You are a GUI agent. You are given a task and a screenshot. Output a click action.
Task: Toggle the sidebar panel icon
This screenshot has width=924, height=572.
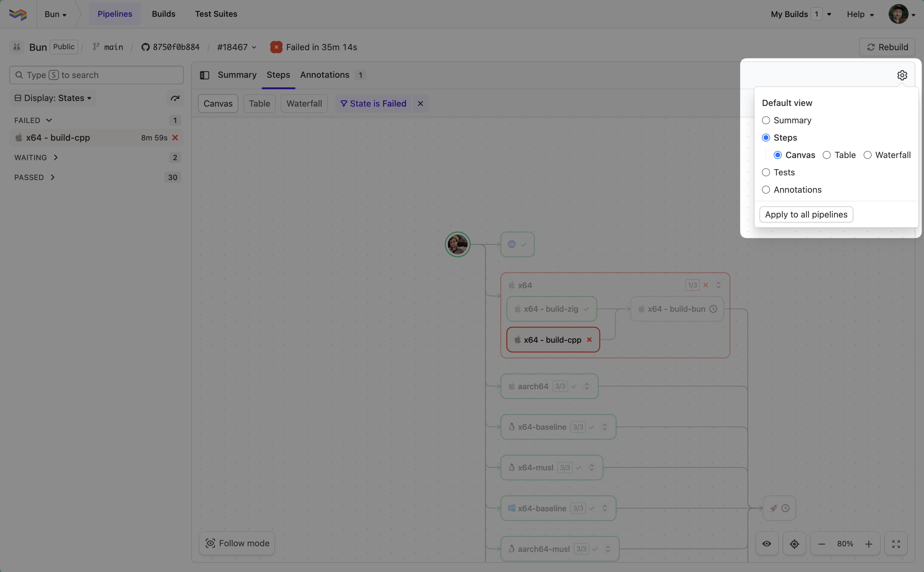click(x=204, y=75)
